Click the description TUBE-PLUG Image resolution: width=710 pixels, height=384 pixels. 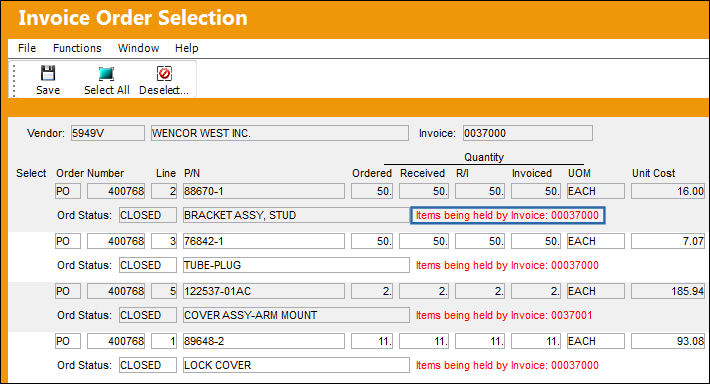point(296,265)
